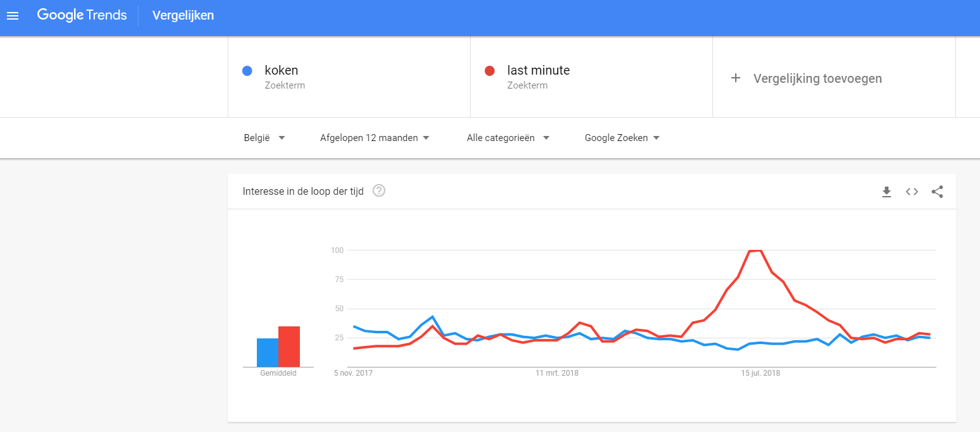Click the Google Trends logo

82,15
